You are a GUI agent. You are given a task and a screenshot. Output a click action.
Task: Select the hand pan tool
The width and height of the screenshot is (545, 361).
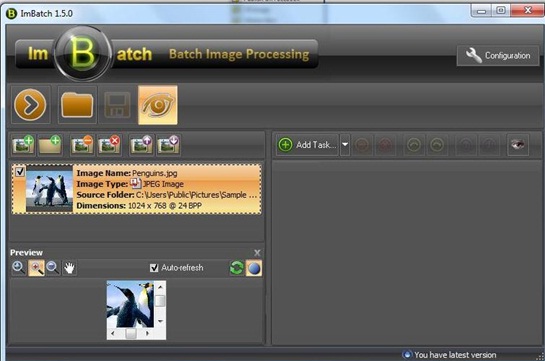70,268
